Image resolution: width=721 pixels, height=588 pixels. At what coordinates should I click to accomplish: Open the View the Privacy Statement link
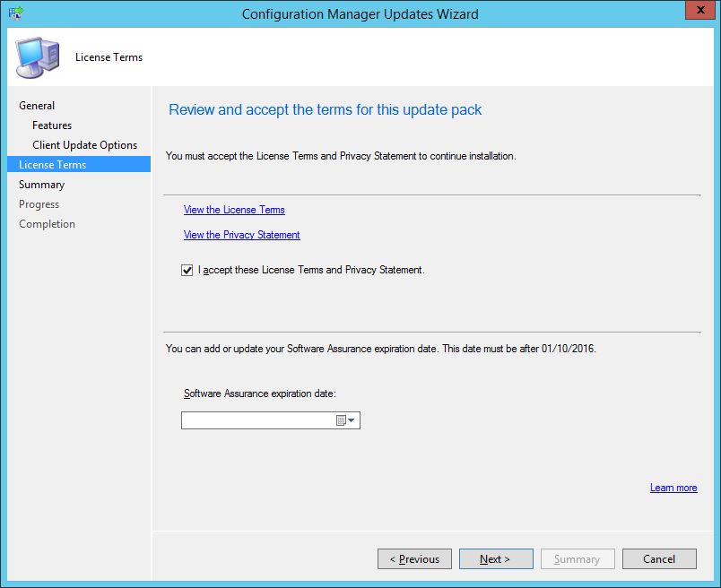click(x=241, y=235)
